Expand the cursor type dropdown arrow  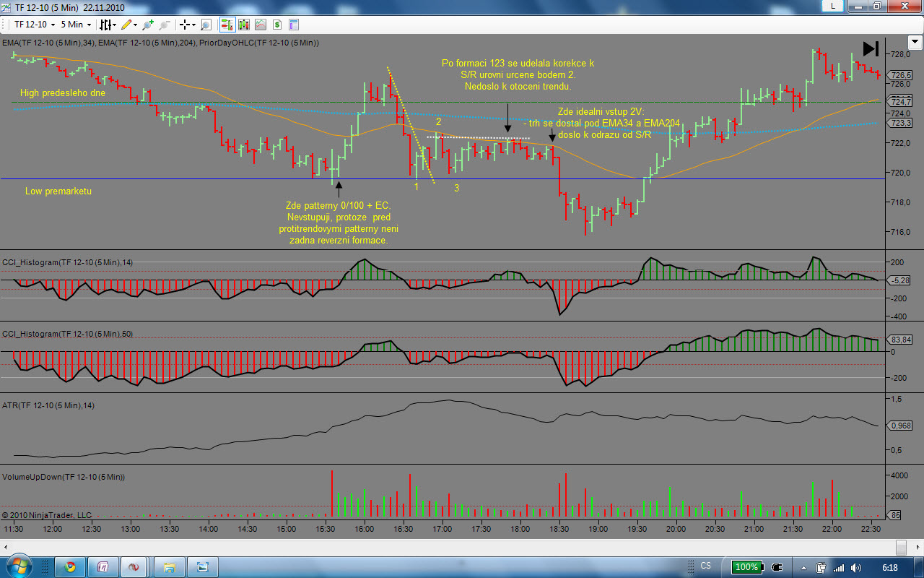(x=195, y=25)
